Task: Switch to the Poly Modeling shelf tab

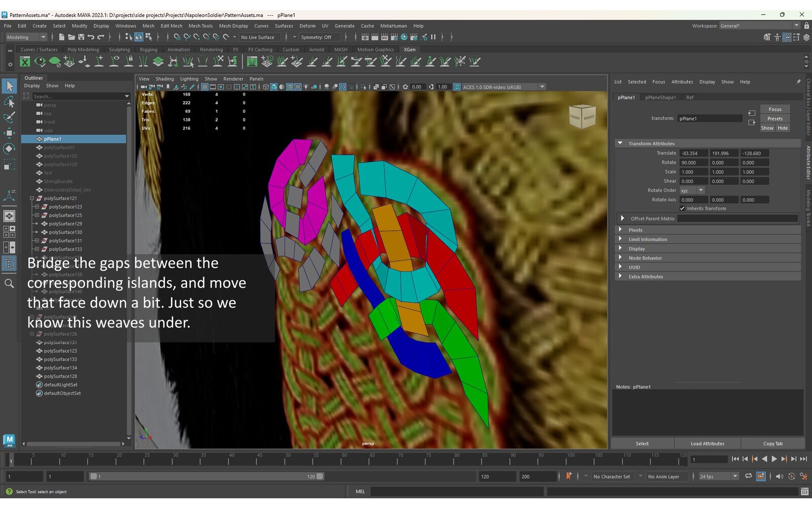Action: click(83, 50)
